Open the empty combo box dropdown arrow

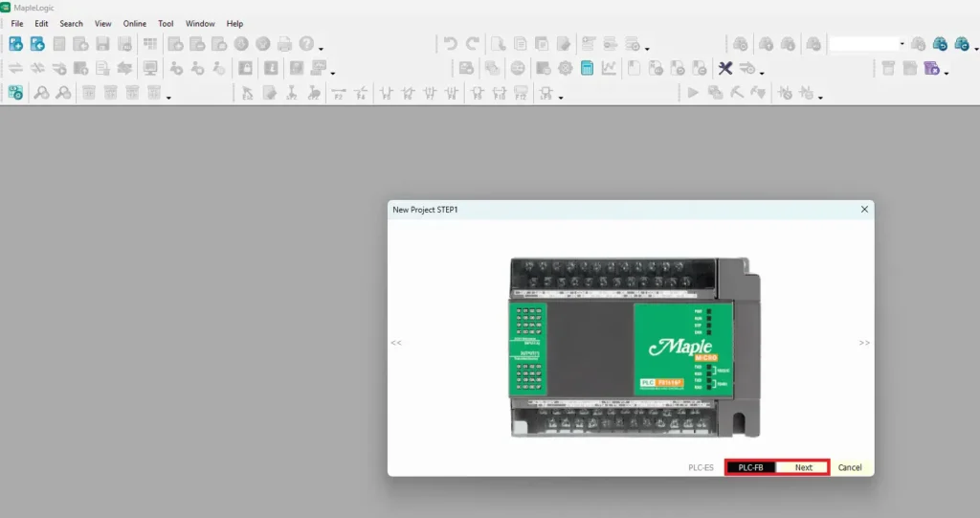point(902,44)
